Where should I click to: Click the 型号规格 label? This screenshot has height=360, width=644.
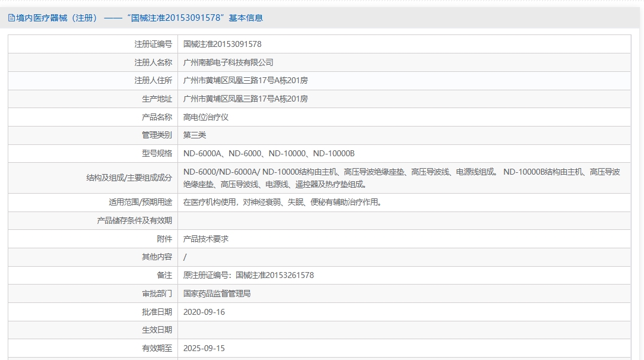pyautogui.click(x=157, y=153)
